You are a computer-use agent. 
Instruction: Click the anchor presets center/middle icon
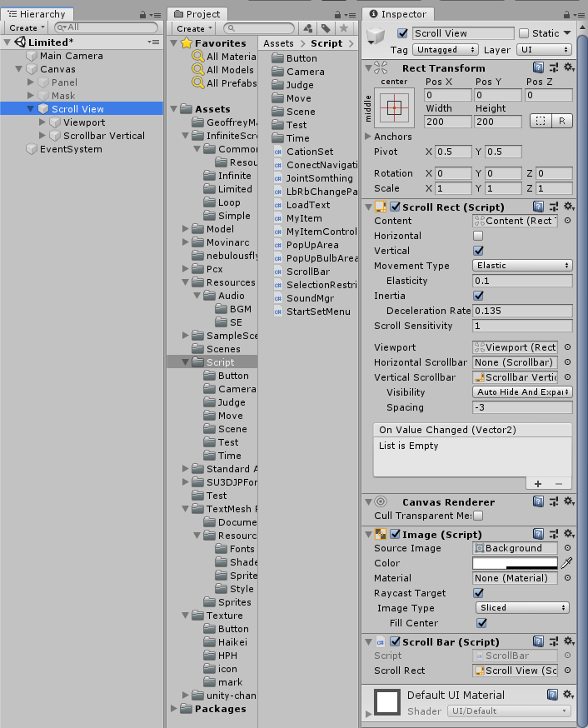point(394,107)
